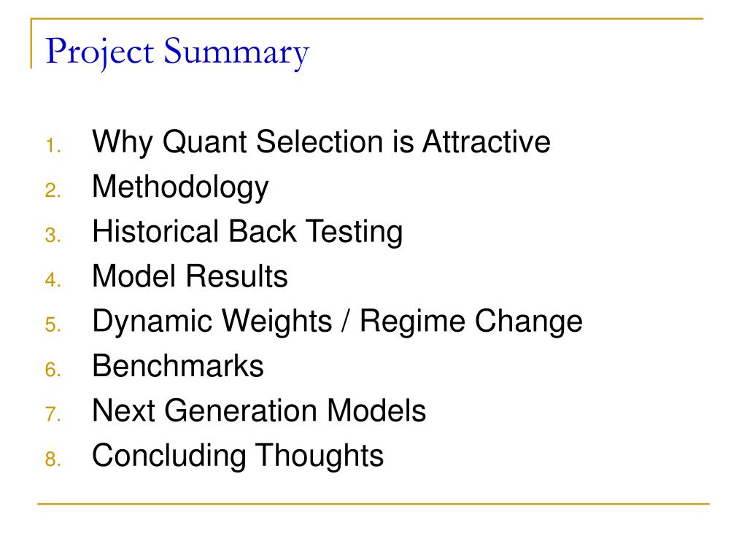Viewport: 747px width, 560px height.
Task: Click the number 1 list marker
Action: click(53, 145)
